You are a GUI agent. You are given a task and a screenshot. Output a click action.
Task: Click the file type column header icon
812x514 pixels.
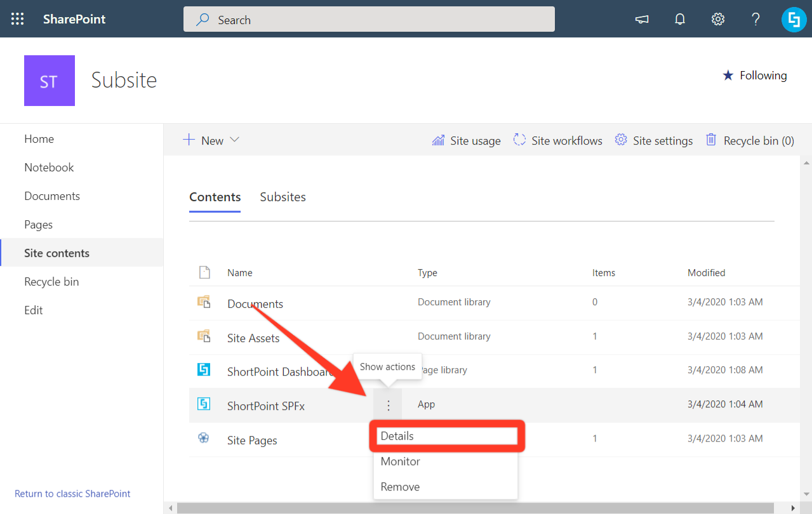pos(204,272)
